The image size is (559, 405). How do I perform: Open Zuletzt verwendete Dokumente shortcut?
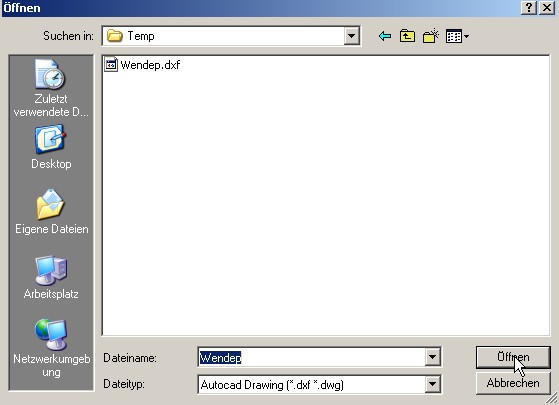point(51,88)
